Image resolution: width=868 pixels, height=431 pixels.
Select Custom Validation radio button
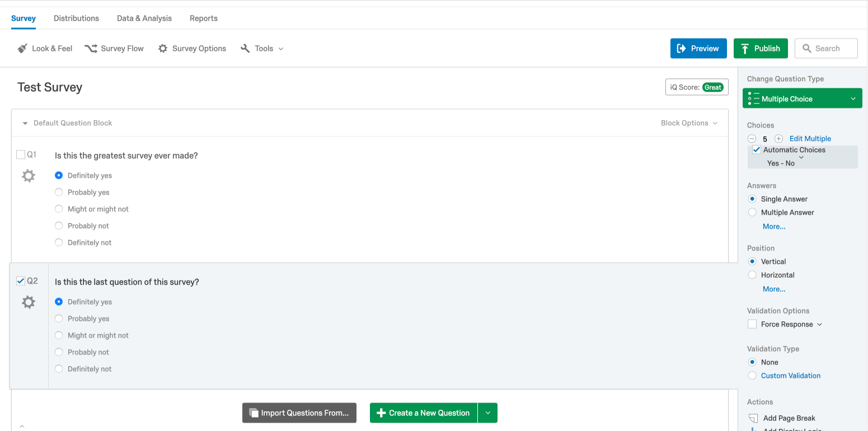(x=752, y=376)
